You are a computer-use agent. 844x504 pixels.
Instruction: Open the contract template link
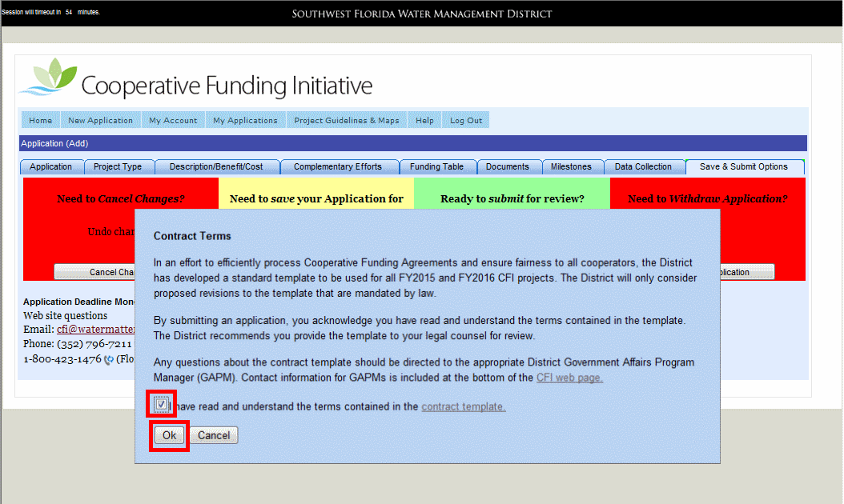(463, 406)
